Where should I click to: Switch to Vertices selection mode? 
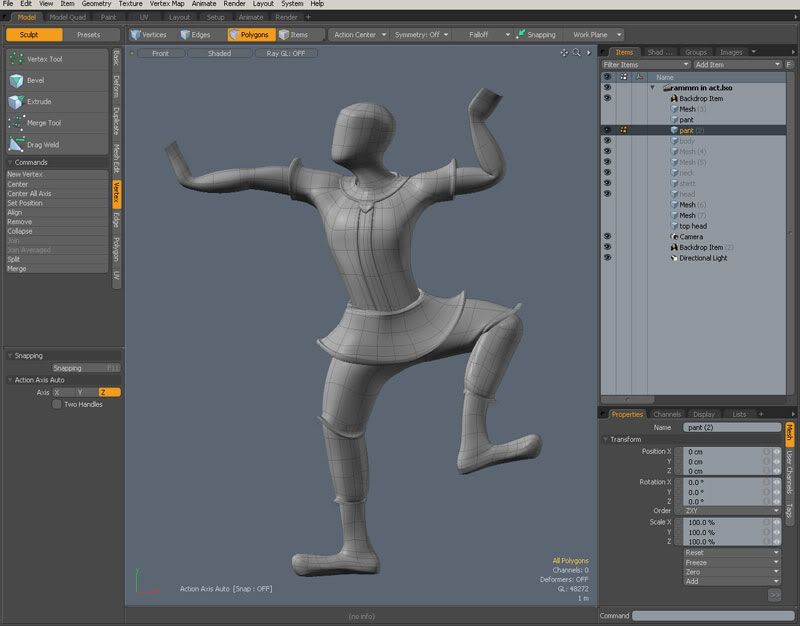pyautogui.click(x=148, y=35)
